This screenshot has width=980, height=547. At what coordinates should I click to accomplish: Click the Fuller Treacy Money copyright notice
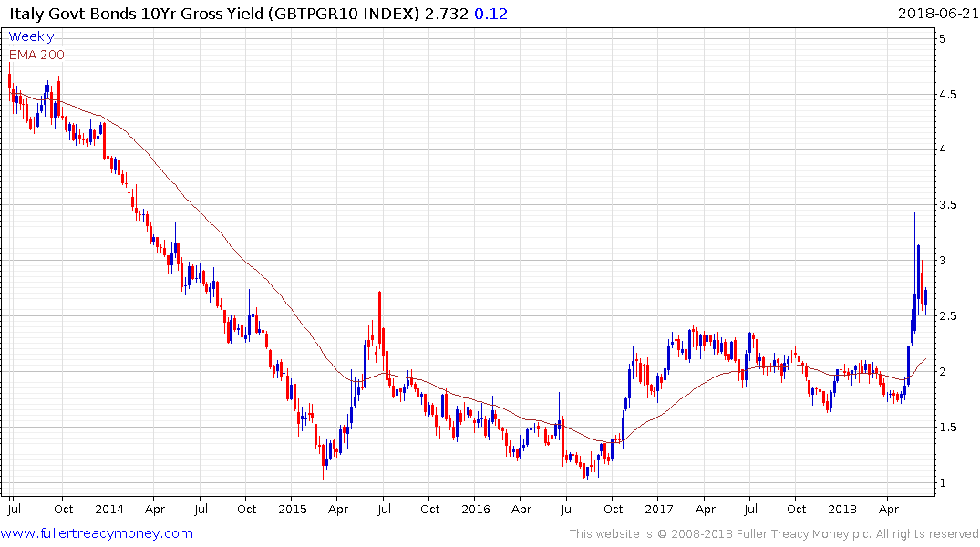(x=774, y=533)
